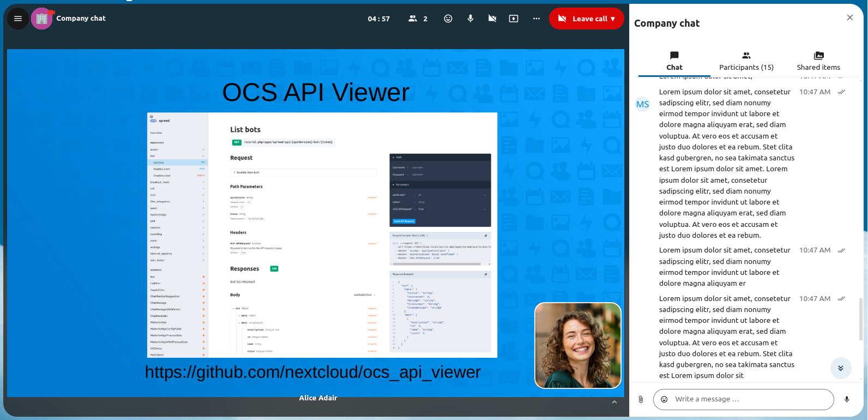Enable the camera
This screenshot has width=868, height=420.
click(x=492, y=19)
